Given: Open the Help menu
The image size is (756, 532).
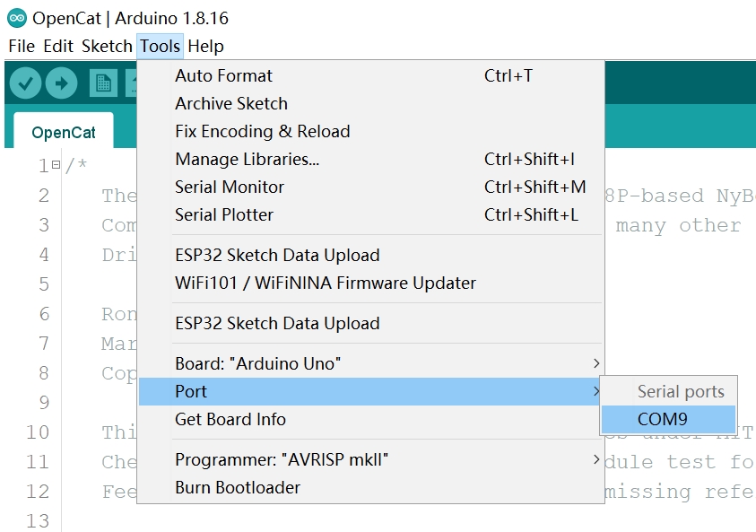Looking at the screenshot, I should (x=205, y=46).
